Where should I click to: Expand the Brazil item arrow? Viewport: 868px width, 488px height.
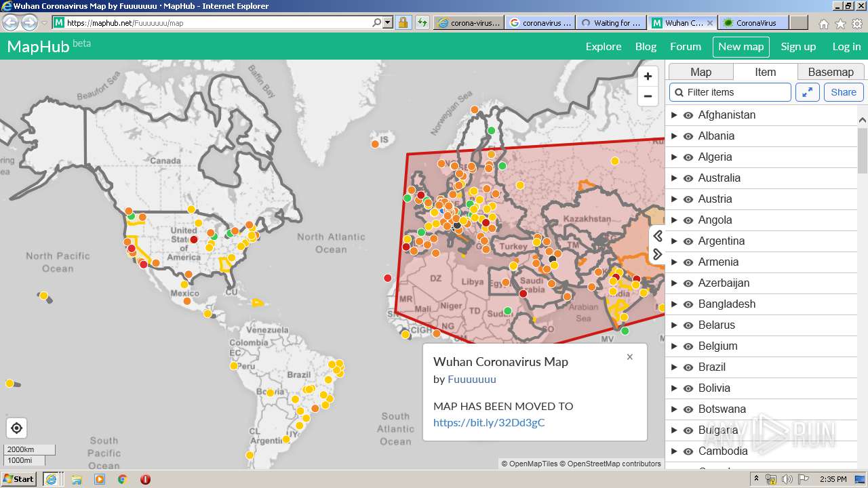[674, 367]
